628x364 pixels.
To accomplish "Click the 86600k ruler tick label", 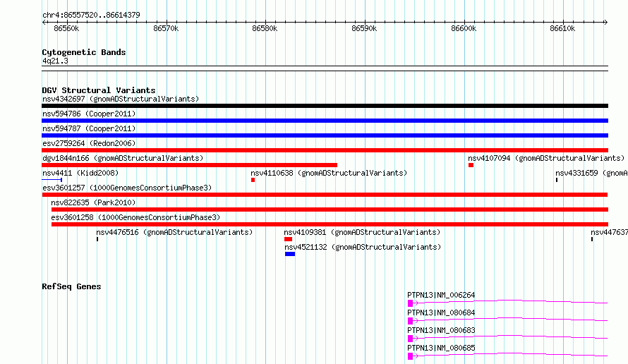I will (464, 28).
